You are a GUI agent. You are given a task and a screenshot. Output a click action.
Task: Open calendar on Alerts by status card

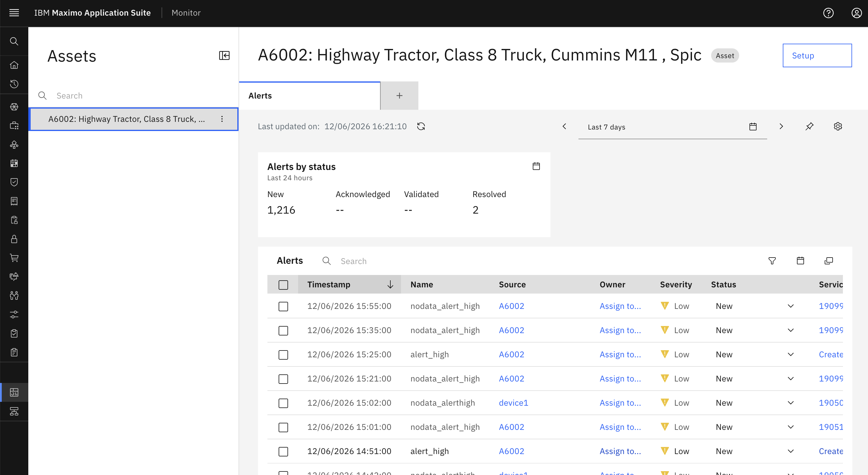click(x=536, y=166)
